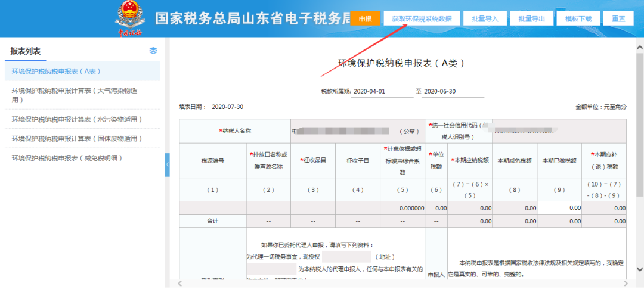
Task: Click the 税源编号 column header
Action: click(213, 160)
